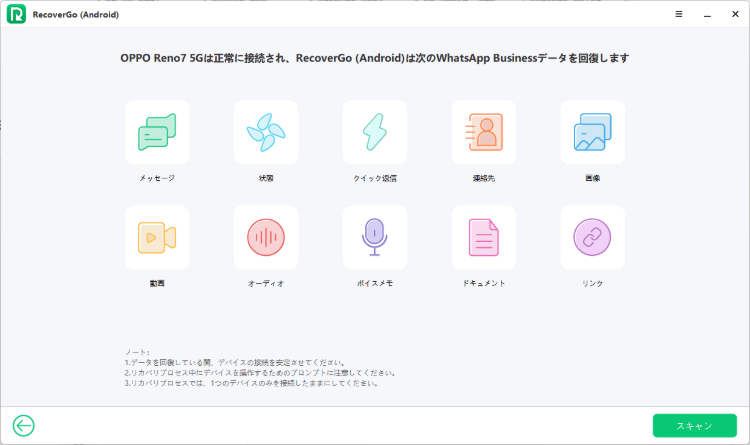This screenshot has height=445, width=750.
Task: Minimize the RecoverGo window
Action: [x=707, y=14]
